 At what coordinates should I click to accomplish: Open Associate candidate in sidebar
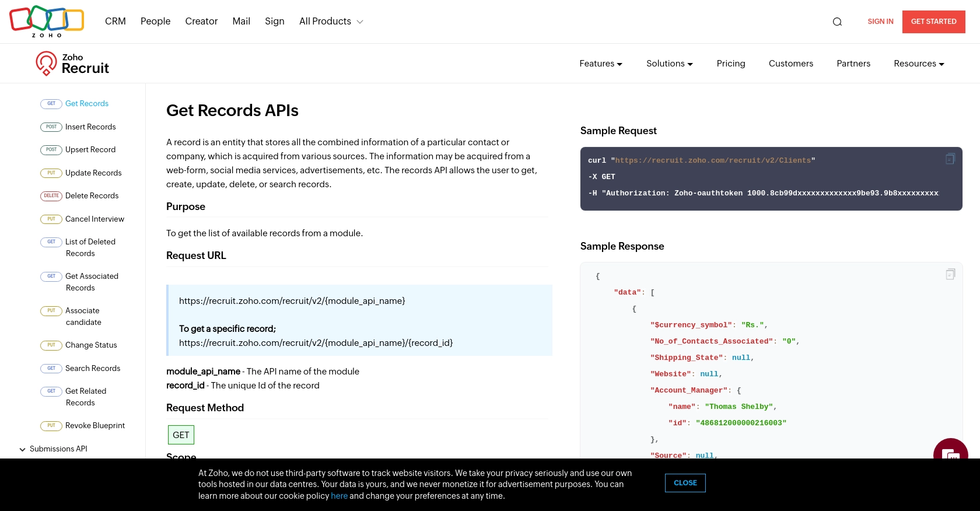(x=83, y=317)
